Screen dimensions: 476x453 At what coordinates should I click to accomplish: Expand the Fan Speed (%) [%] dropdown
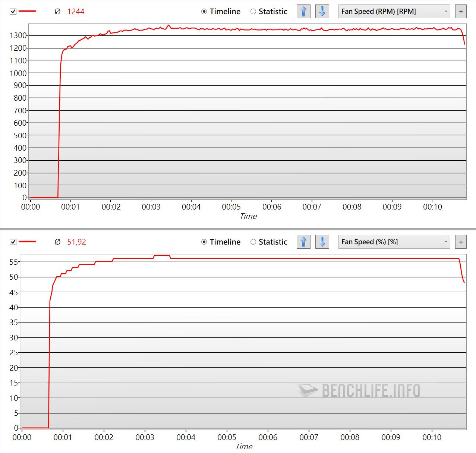coord(394,242)
